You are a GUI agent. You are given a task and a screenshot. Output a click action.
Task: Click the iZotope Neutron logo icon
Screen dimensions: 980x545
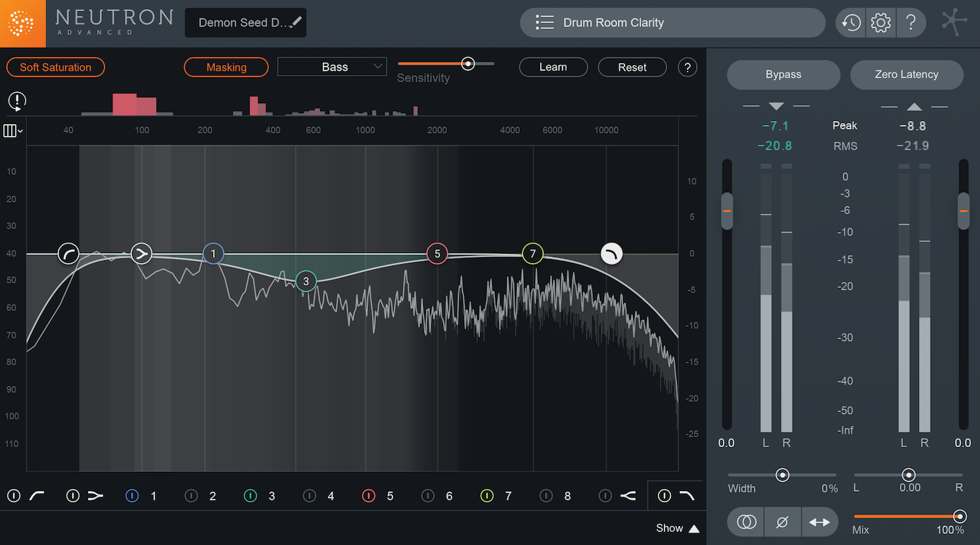click(x=22, y=23)
